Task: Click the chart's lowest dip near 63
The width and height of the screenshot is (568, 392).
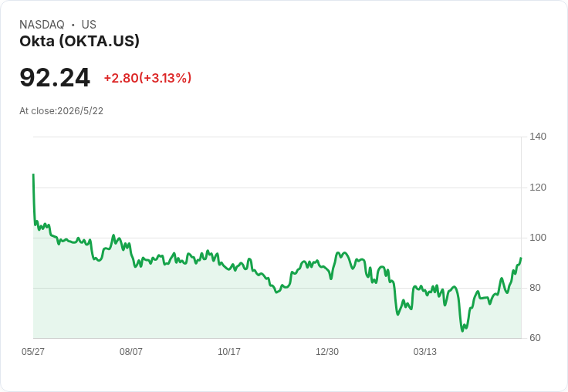Action: 462,330
